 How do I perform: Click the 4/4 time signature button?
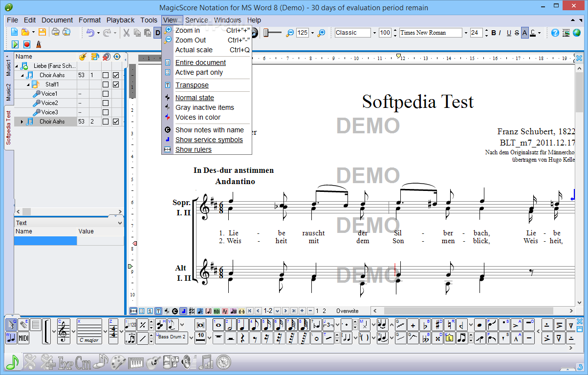tap(113, 332)
